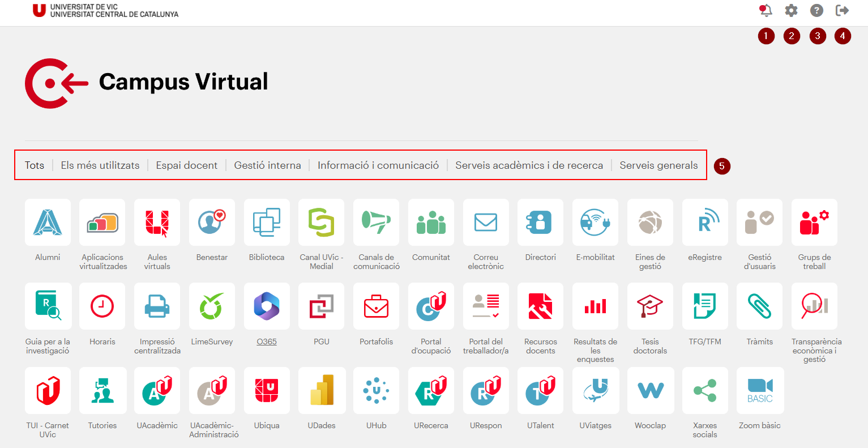Open the notifications bell icon
Screen dimensions: 868x448
(766, 10)
